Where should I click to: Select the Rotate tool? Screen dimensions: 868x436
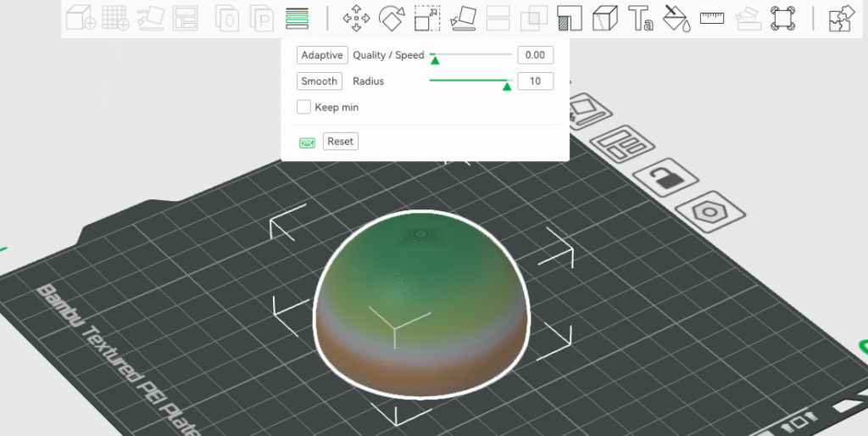click(x=391, y=18)
